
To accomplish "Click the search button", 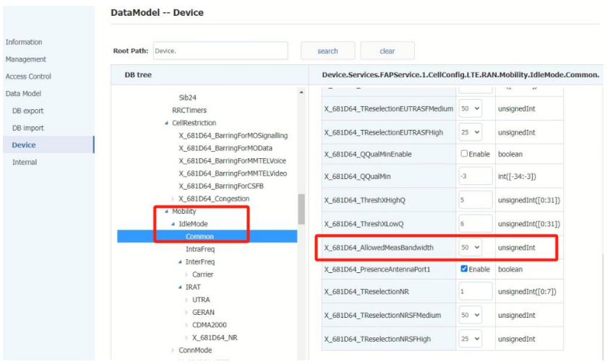I will point(327,51).
